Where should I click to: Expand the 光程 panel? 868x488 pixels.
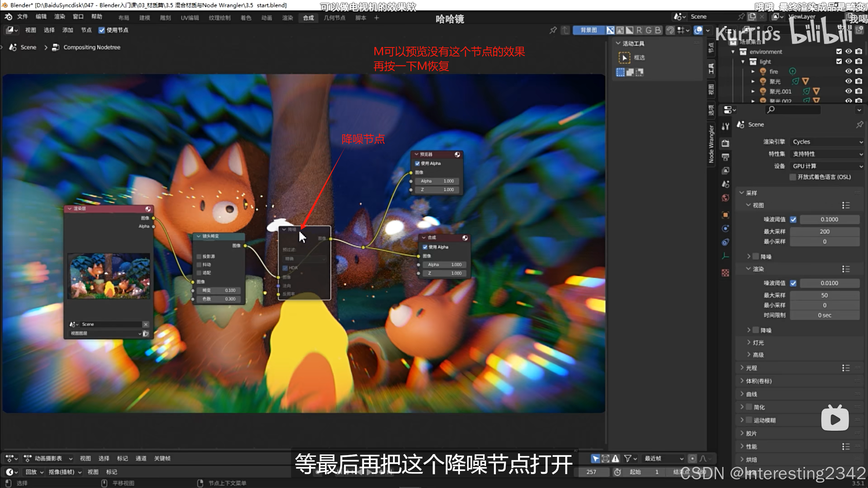point(751,368)
